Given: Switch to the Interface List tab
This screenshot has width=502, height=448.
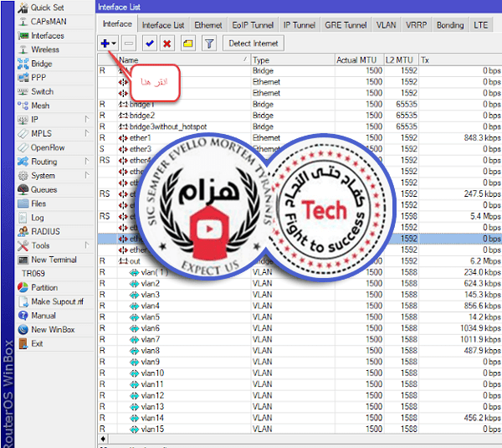Looking at the screenshot, I should (163, 25).
